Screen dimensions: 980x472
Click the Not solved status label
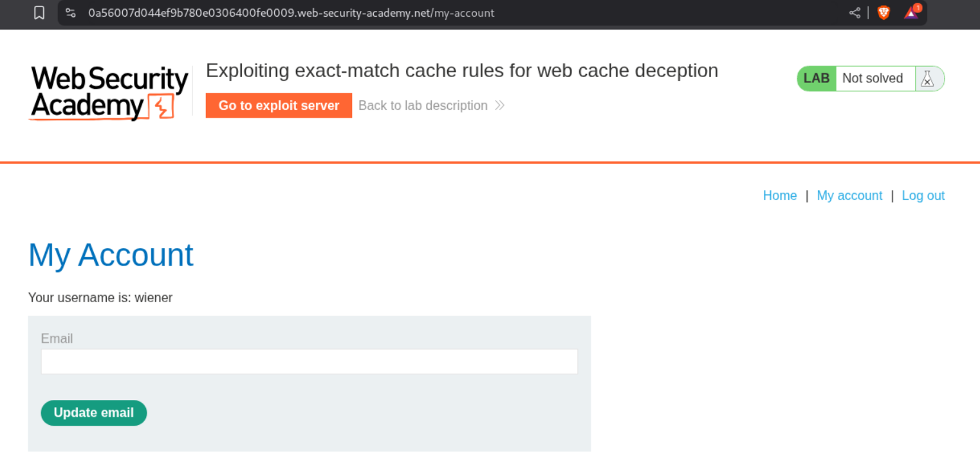[872, 78]
